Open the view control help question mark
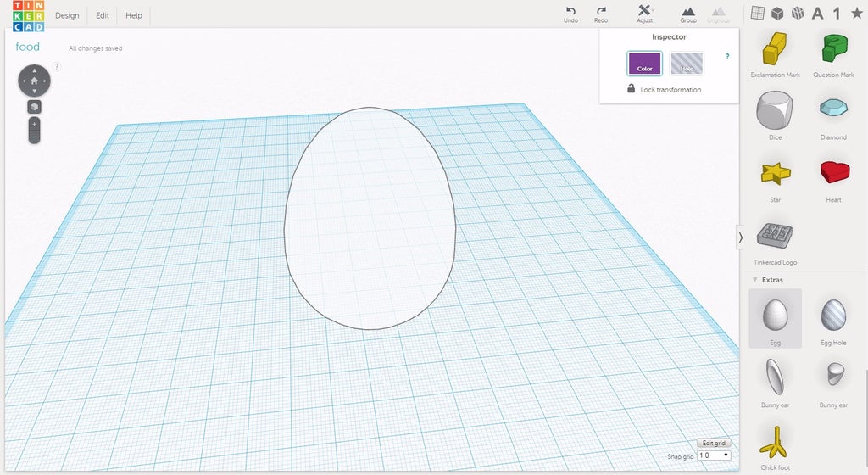Screen dimensions: 868x475 tap(57, 66)
